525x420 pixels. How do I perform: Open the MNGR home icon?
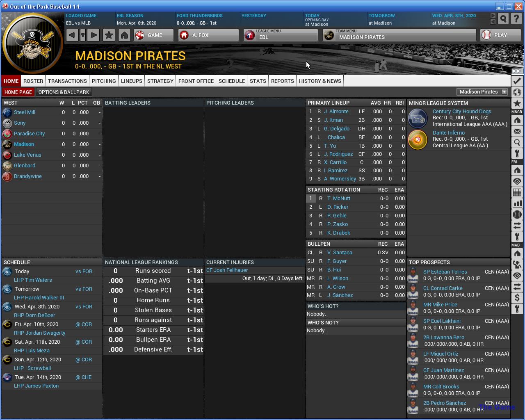(x=517, y=120)
